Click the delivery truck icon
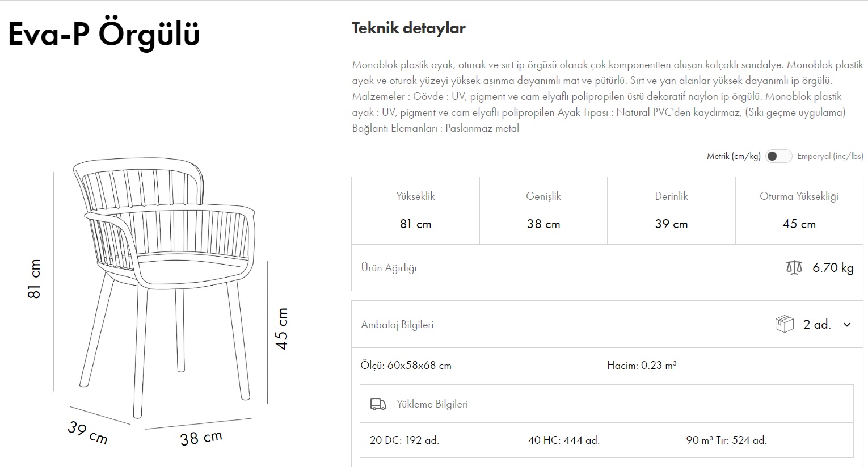The height and width of the screenshot is (470, 868). coord(378,404)
